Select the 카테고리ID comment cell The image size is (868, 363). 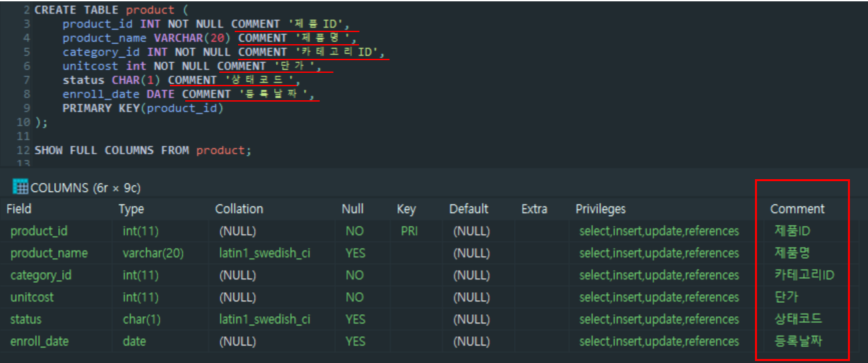tap(804, 275)
